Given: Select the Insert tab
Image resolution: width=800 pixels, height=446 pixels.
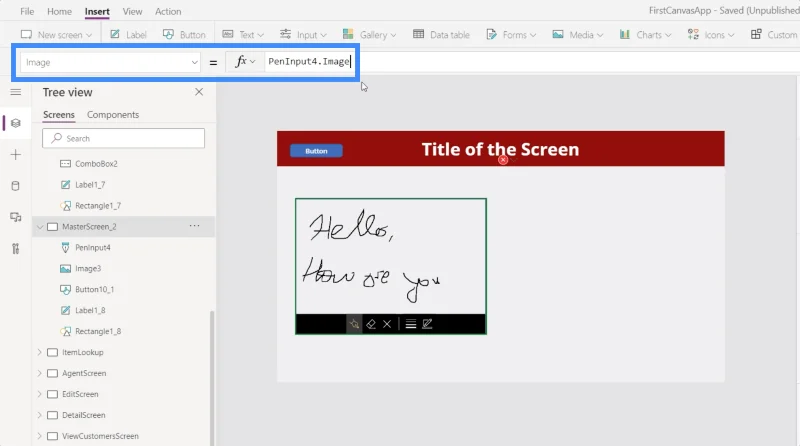Looking at the screenshot, I should click(x=97, y=11).
